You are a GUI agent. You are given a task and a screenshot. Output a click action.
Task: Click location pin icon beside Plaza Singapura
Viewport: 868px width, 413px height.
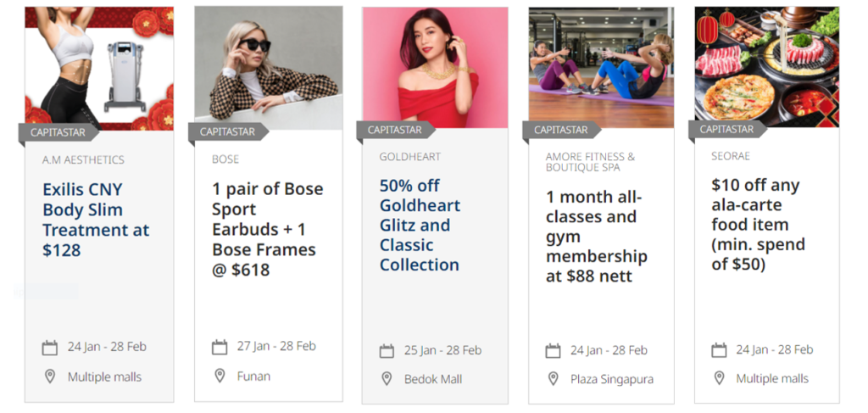click(x=553, y=379)
